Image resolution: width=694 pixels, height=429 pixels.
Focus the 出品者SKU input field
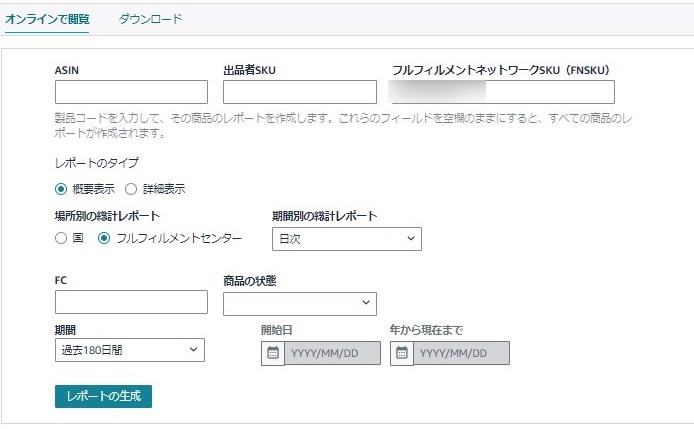coord(300,92)
